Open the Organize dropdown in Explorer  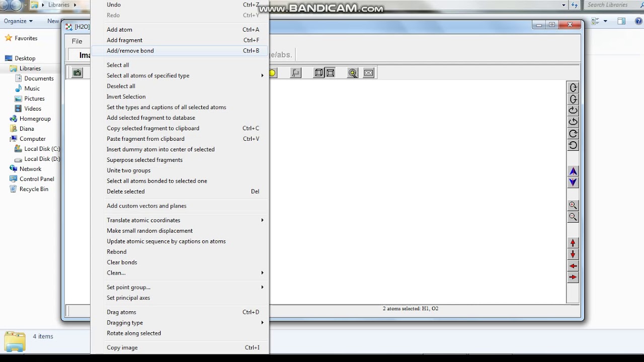(x=18, y=21)
